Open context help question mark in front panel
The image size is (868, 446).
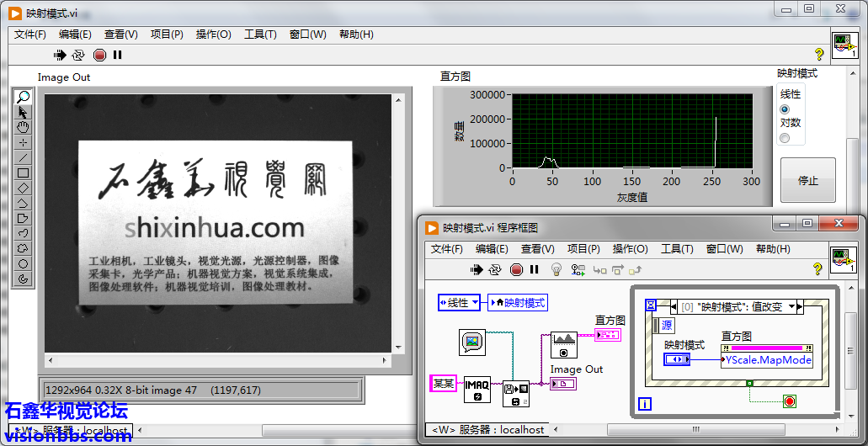[x=818, y=55]
